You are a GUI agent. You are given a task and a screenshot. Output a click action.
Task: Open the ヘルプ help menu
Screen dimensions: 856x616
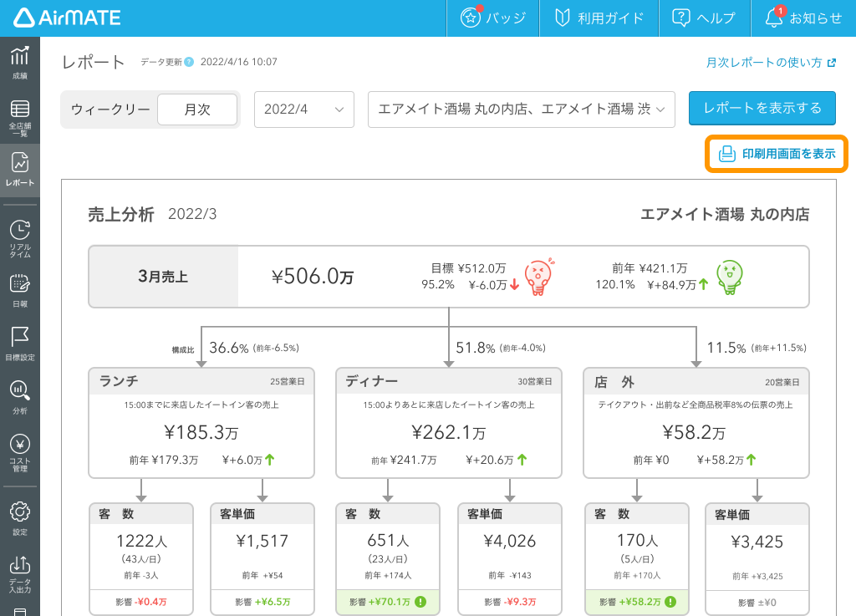point(705,18)
